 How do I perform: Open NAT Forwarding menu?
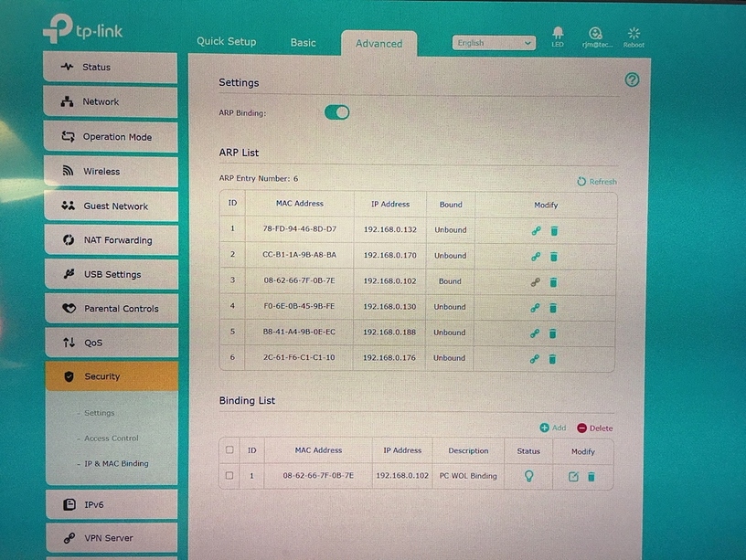(112, 240)
